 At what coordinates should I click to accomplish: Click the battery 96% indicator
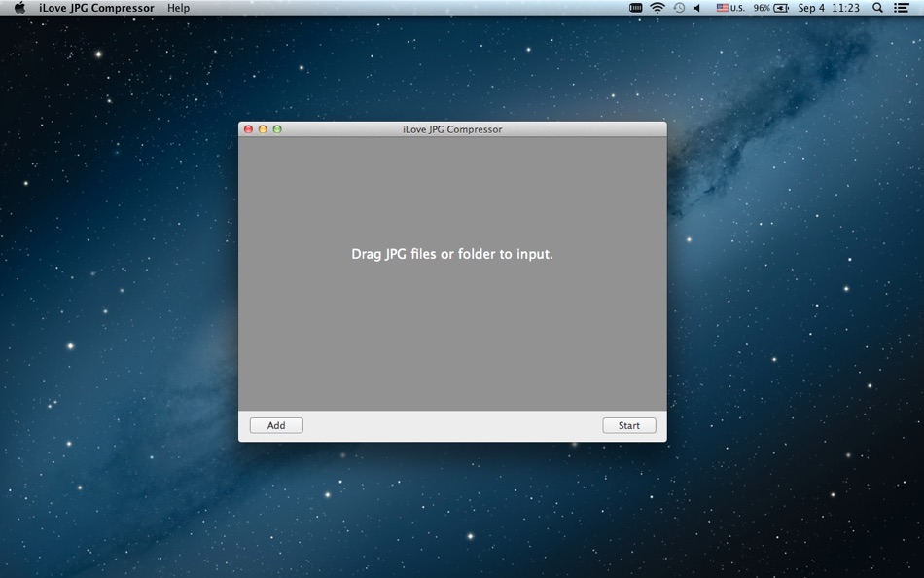pyautogui.click(x=770, y=8)
